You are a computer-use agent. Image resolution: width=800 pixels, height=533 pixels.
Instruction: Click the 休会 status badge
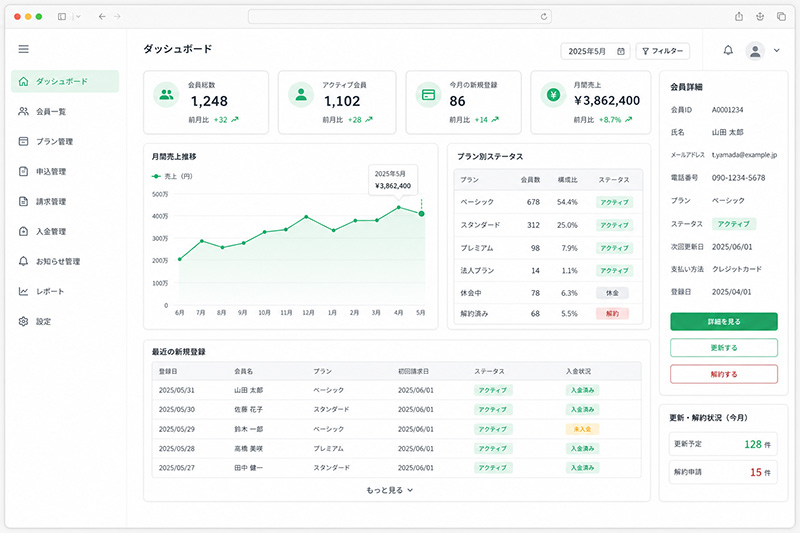(612, 293)
